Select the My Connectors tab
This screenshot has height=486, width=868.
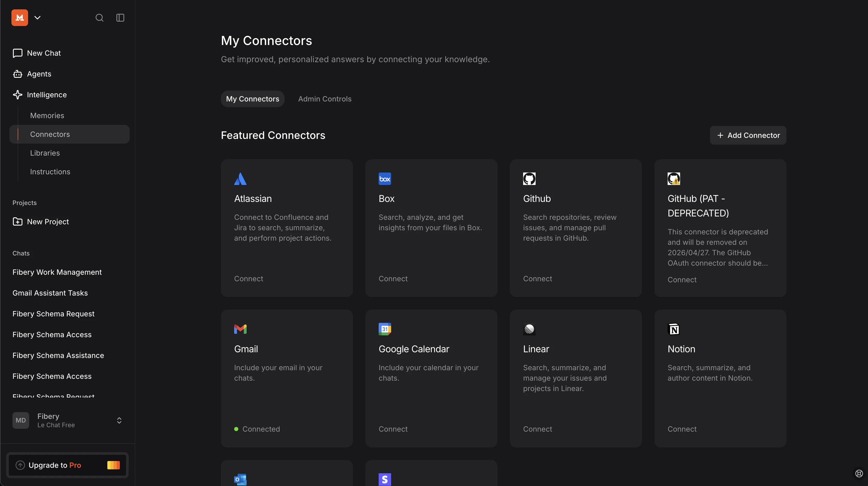[x=252, y=99]
